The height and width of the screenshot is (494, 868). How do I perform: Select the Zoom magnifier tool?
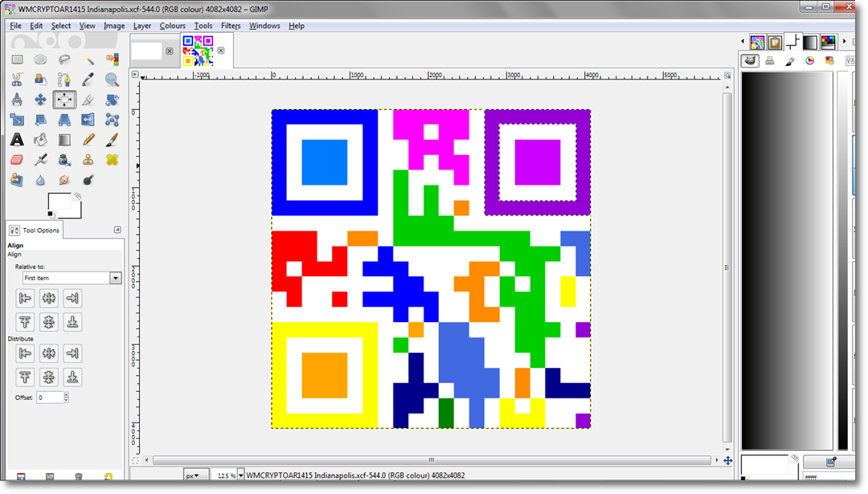pyautogui.click(x=112, y=80)
